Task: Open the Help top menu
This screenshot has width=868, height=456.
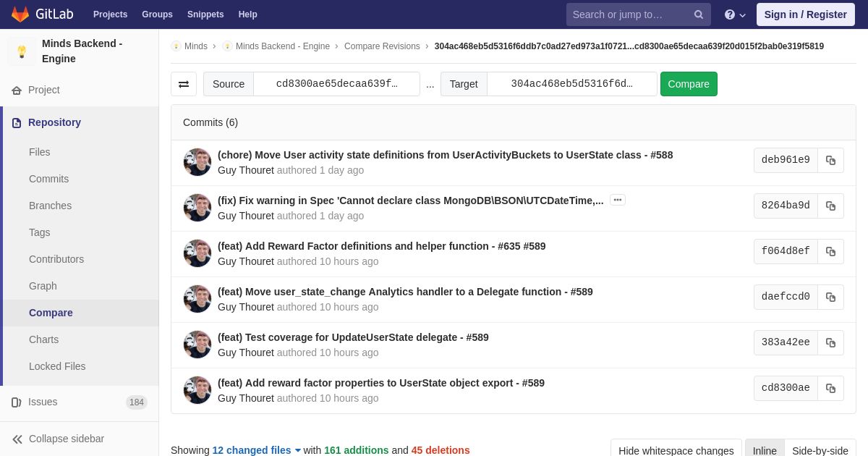Action: click(x=248, y=14)
